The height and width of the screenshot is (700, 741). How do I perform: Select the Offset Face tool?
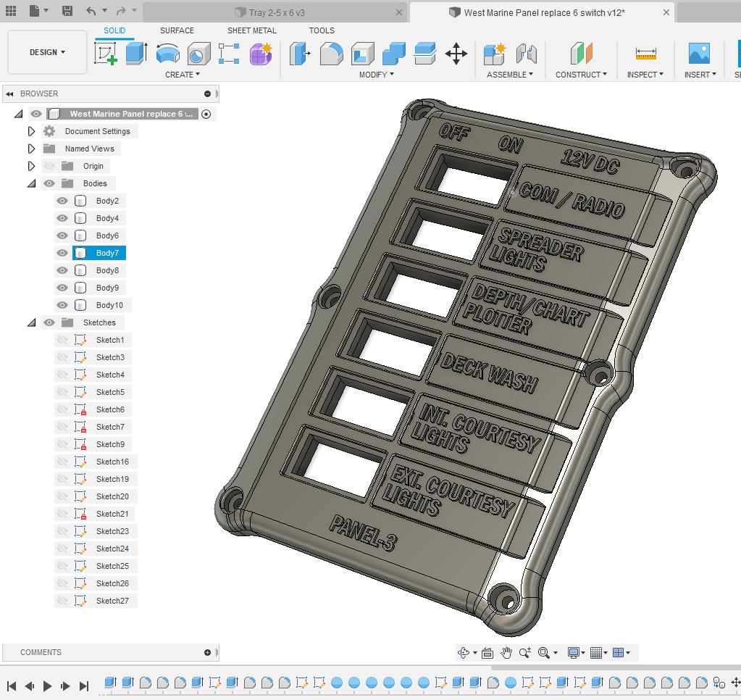[x=425, y=54]
